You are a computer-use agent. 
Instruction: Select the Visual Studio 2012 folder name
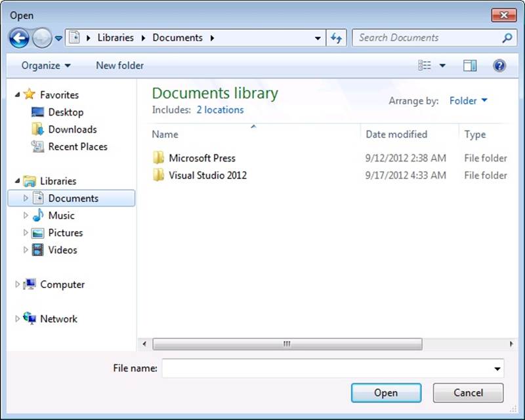coord(207,175)
